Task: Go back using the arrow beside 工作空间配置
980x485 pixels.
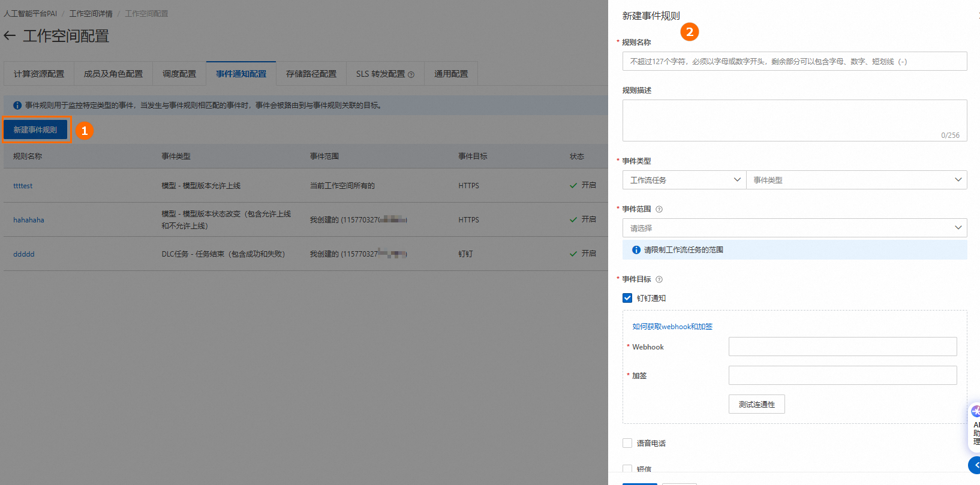Action: [x=10, y=36]
